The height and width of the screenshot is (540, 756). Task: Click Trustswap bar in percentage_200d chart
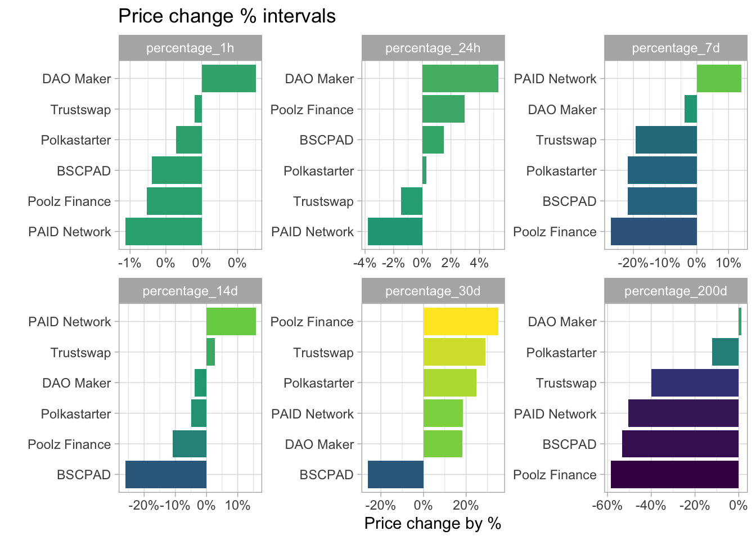[x=695, y=383]
